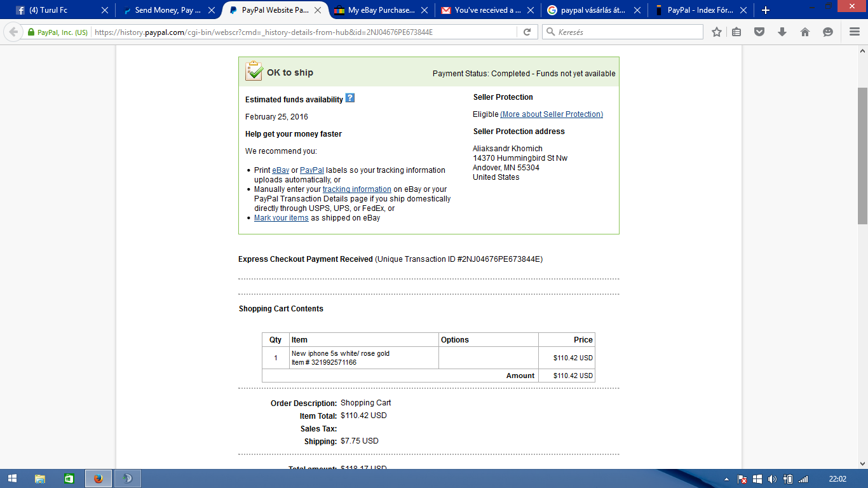Image resolution: width=868 pixels, height=488 pixels.
Task: Click the help icon next to Estimated funds availability
Action: [350, 98]
